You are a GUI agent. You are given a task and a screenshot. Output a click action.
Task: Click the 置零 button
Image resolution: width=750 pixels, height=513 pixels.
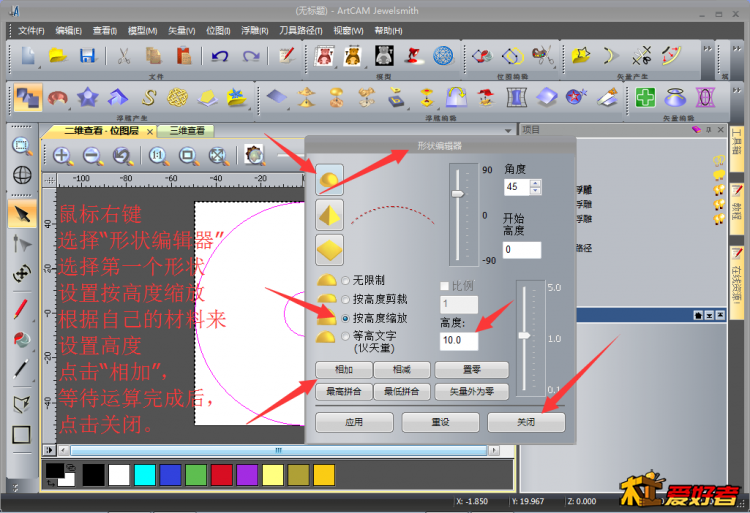(472, 370)
